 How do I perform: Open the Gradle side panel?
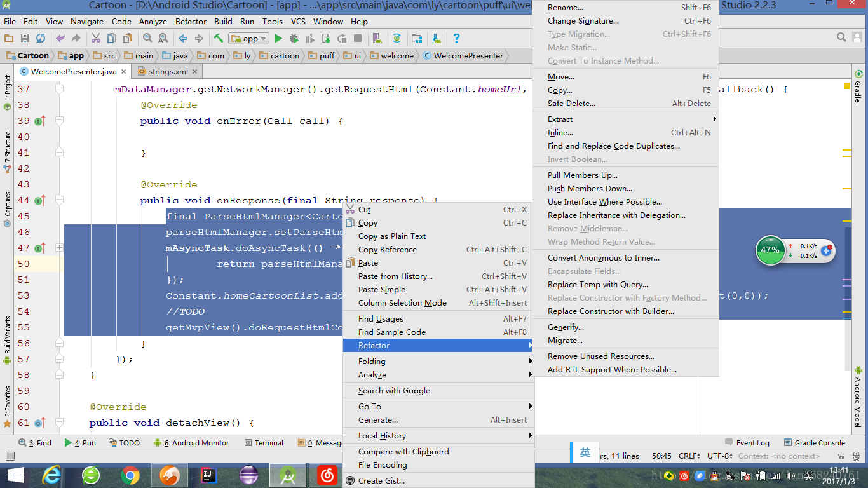coord(858,86)
